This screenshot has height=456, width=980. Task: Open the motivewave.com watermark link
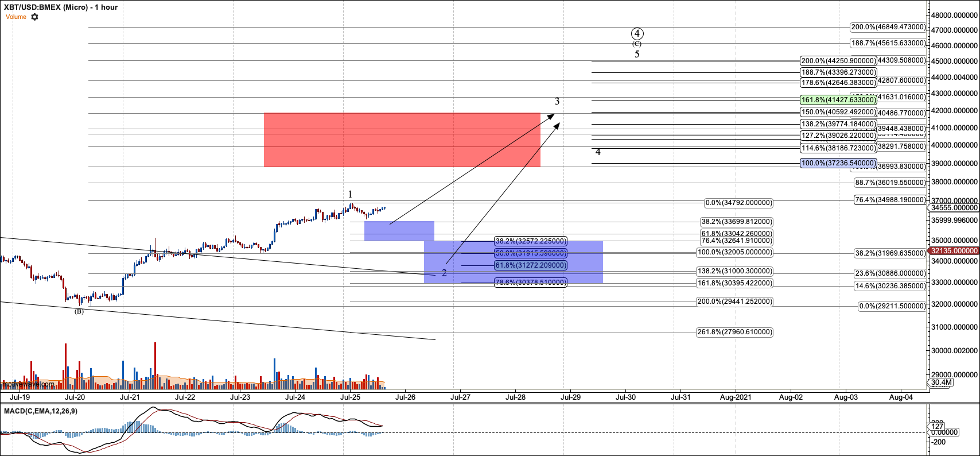click(28, 384)
